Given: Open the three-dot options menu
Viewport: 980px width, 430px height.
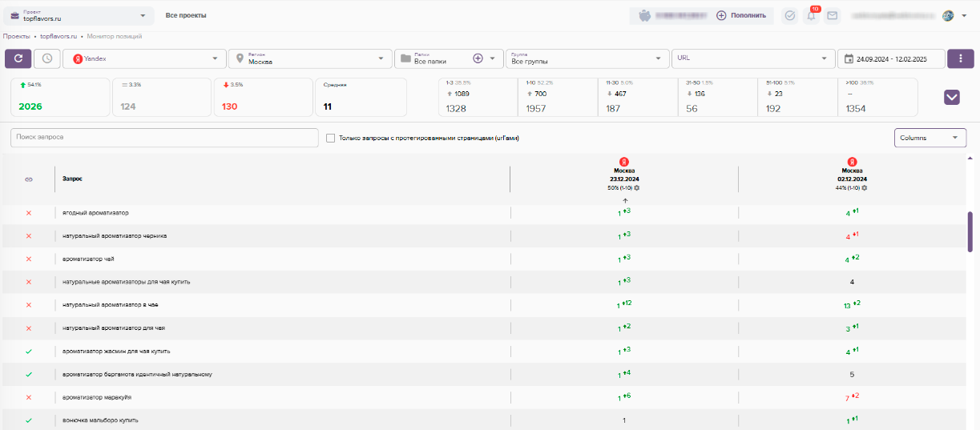Looking at the screenshot, I should pyautogui.click(x=961, y=58).
